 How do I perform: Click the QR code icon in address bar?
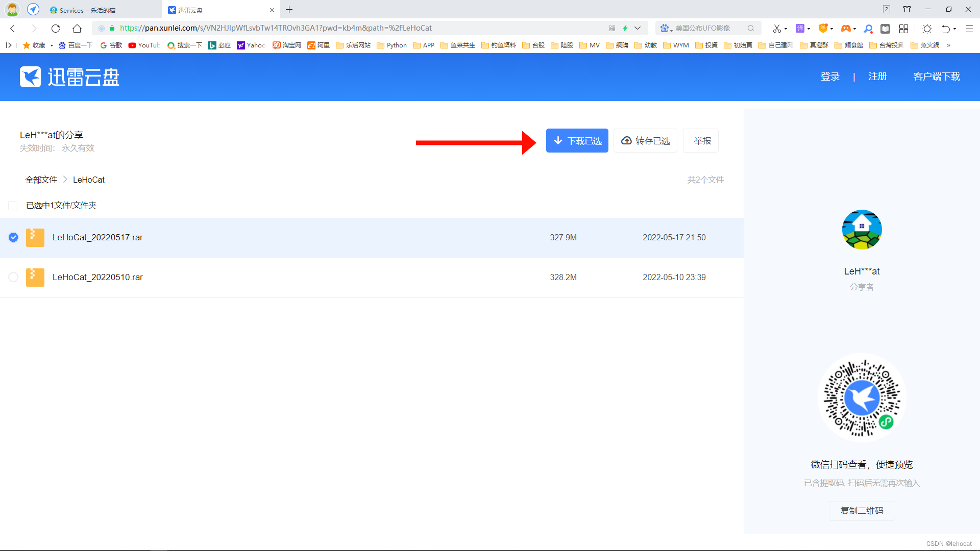(x=612, y=29)
